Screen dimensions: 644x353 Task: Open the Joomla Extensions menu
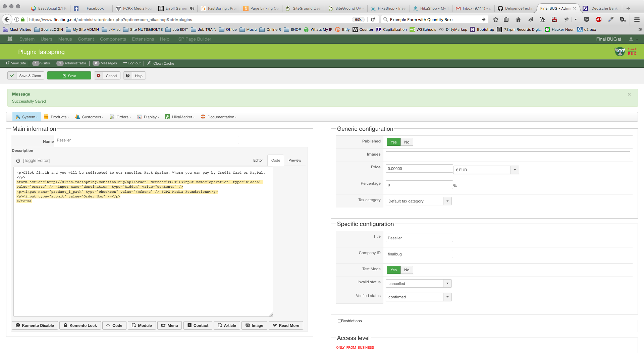tap(143, 39)
